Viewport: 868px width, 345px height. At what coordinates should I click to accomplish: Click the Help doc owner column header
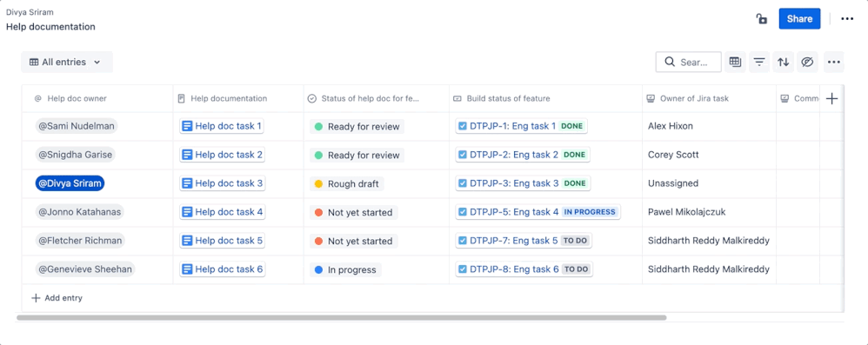coord(97,98)
